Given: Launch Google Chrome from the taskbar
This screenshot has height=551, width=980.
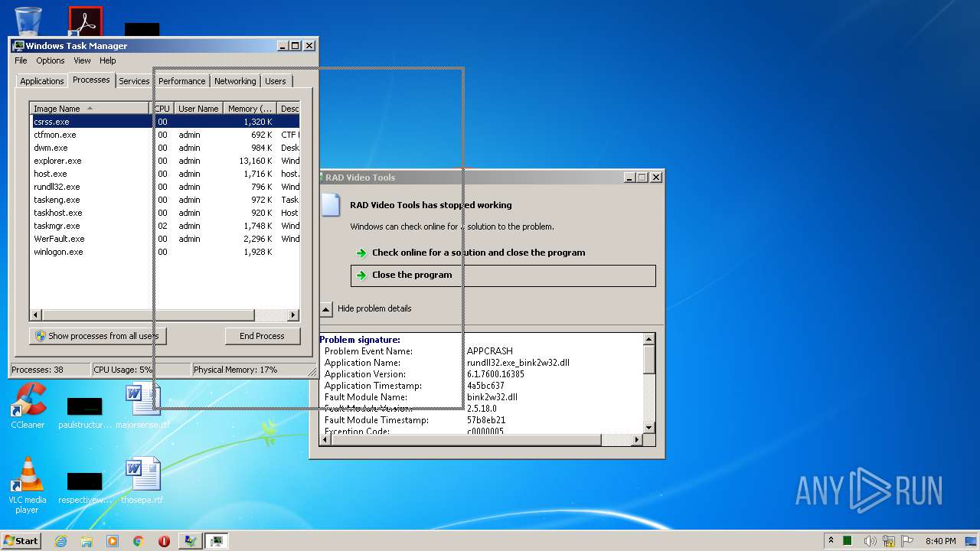Looking at the screenshot, I should click(x=139, y=541).
